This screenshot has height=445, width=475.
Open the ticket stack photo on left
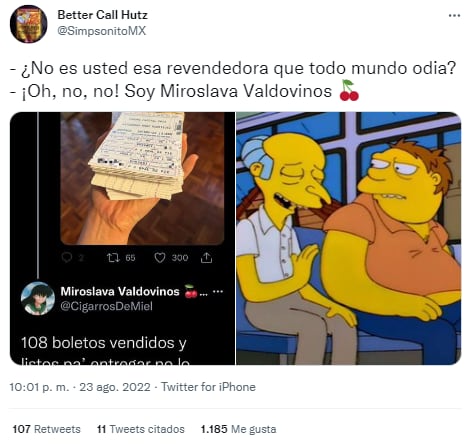pos(142,178)
